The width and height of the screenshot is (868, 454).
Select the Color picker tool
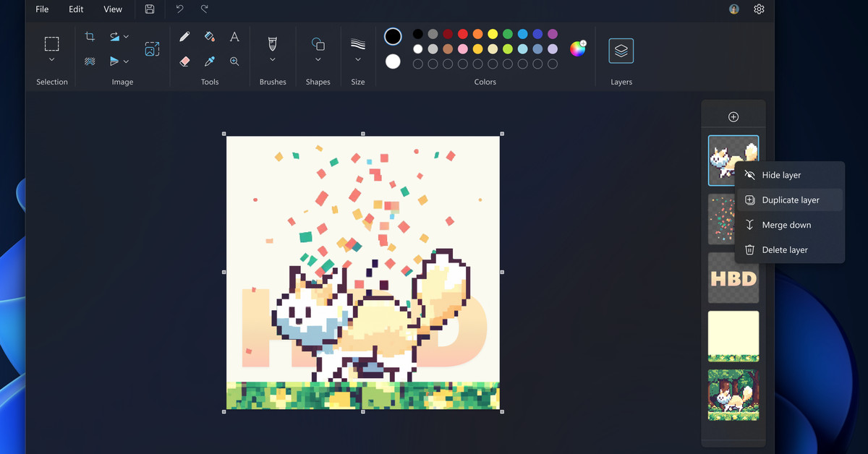pos(209,61)
